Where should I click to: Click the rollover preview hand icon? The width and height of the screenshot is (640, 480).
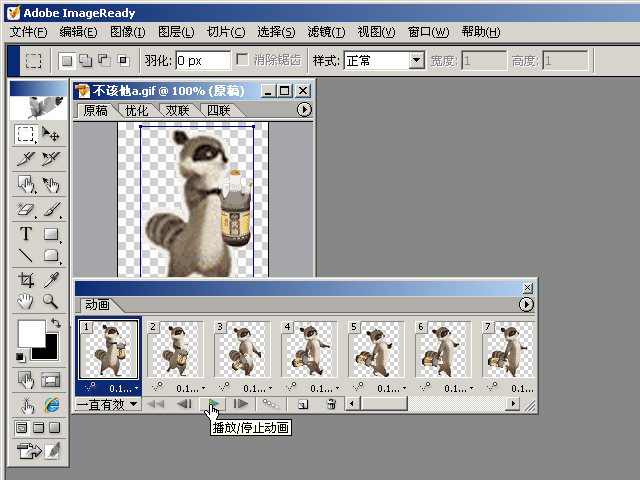[x=26, y=405]
